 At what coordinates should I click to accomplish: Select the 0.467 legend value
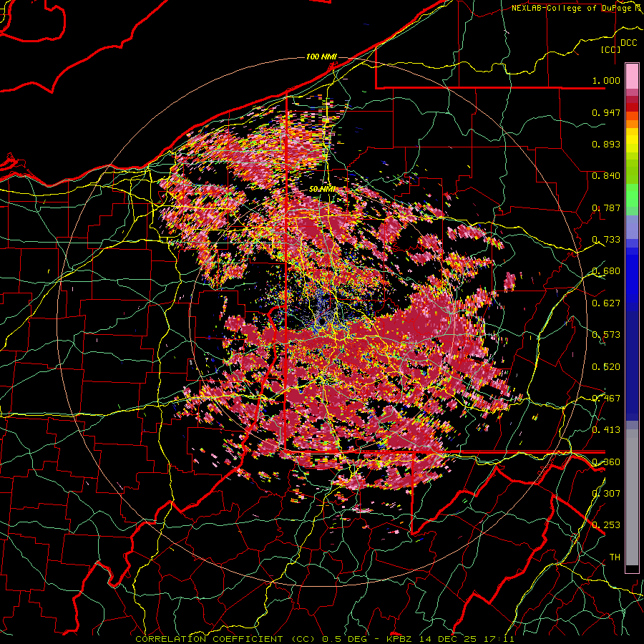tap(606, 399)
